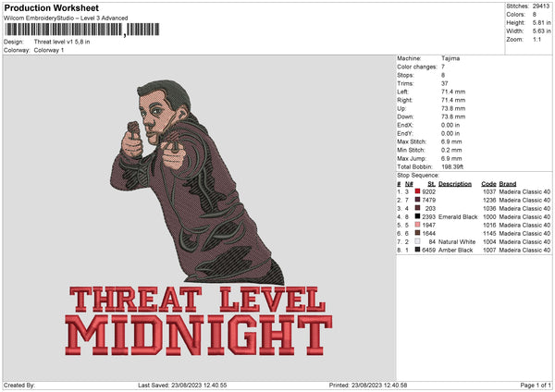Click thread code 1037 in stop row 1
This screenshot has width=555, height=392.
[x=489, y=191]
